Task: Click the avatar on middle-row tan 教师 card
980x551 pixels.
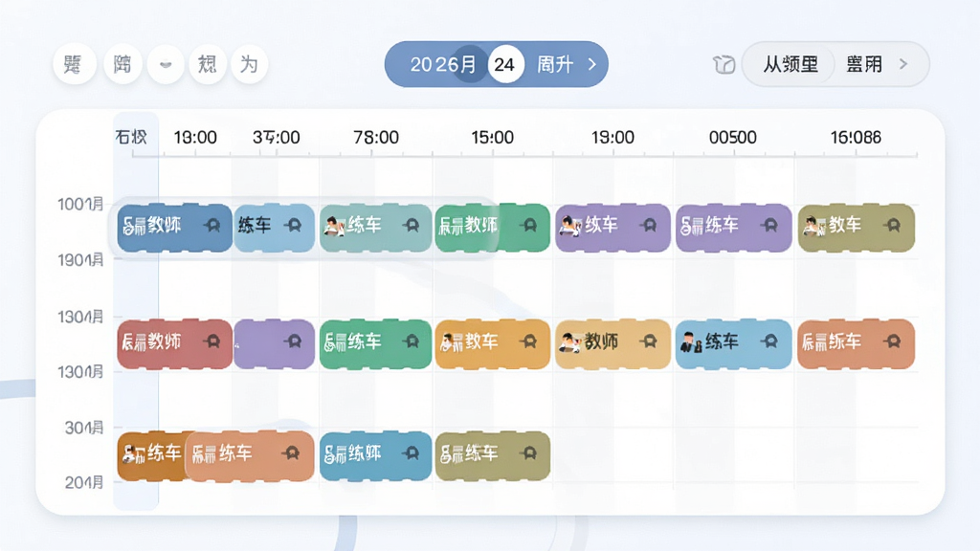Action: [x=569, y=342]
